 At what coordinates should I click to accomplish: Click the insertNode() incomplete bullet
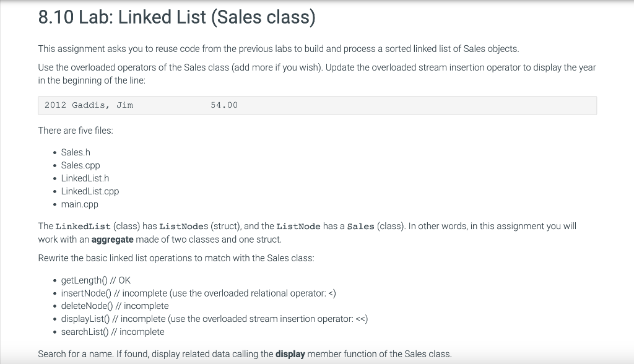pyautogui.click(x=199, y=293)
